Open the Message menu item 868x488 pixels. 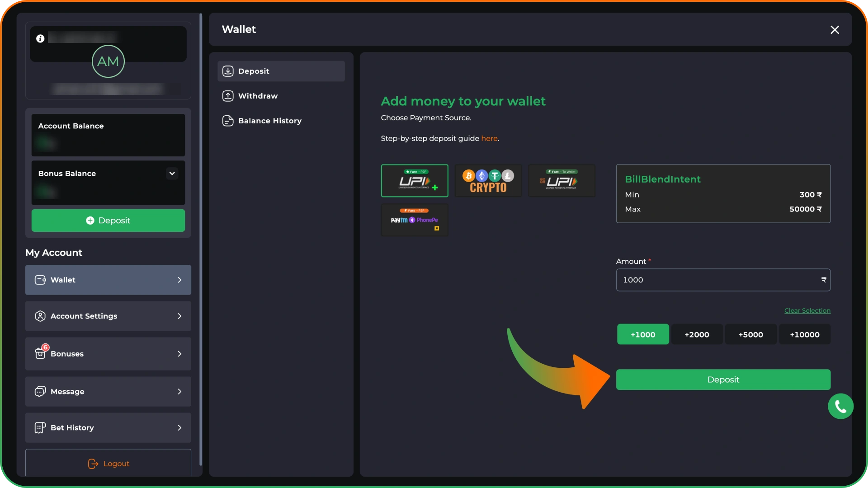108,392
